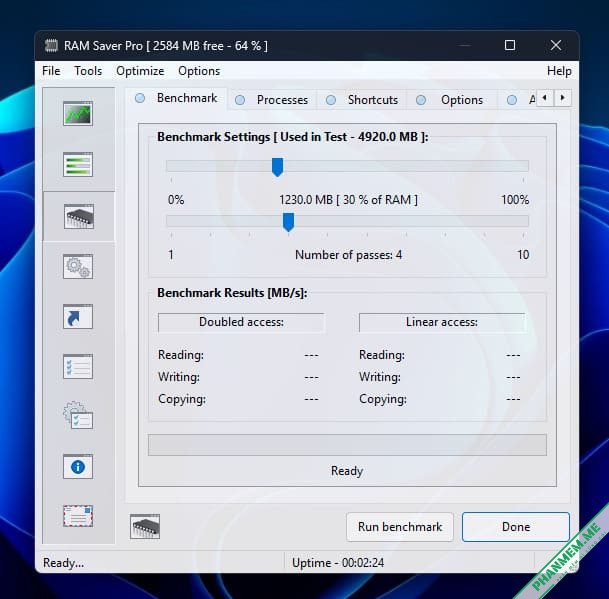Click the RAM percentage slider thumb
Image resolution: width=609 pixels, height=599 pixels.
[x=277, y=167]
